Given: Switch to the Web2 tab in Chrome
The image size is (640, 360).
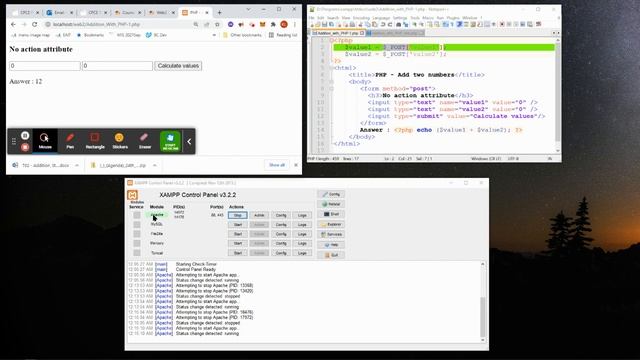Looking at the screenshot, I should tap(162, 13).
